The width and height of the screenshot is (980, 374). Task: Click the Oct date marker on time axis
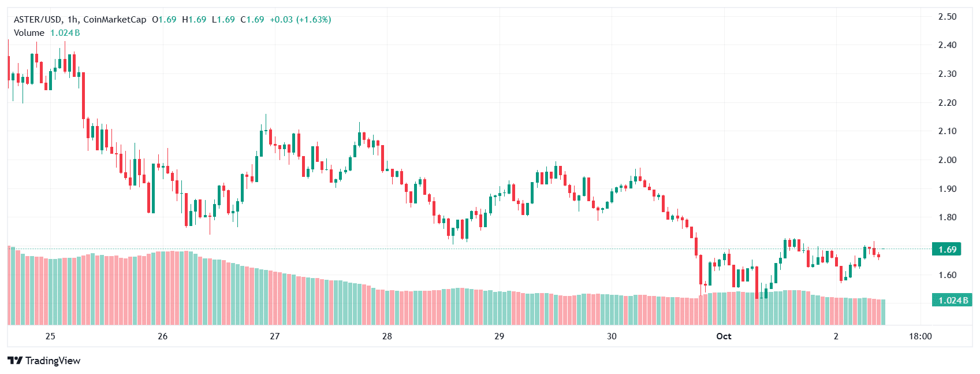click(x=723, y=336)
